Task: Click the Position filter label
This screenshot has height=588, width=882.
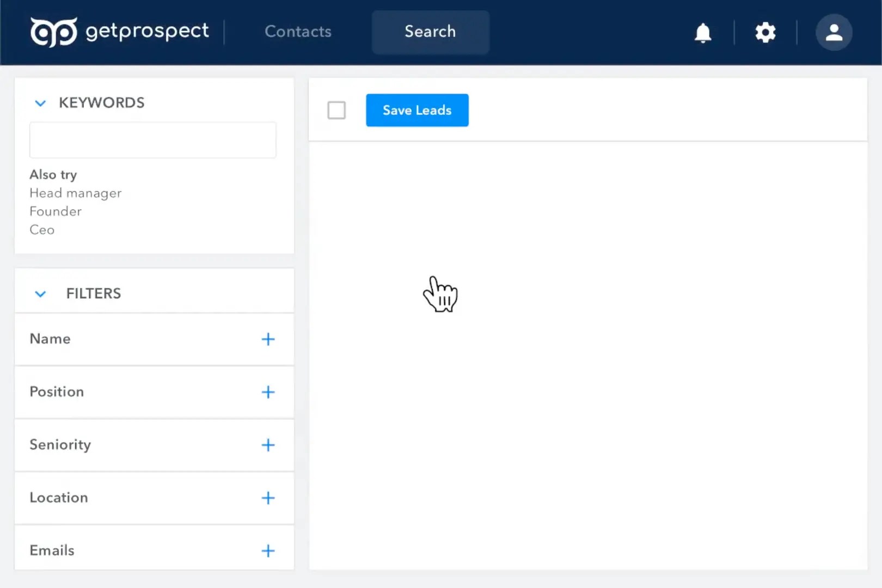Action: click(x=57, y=391)
